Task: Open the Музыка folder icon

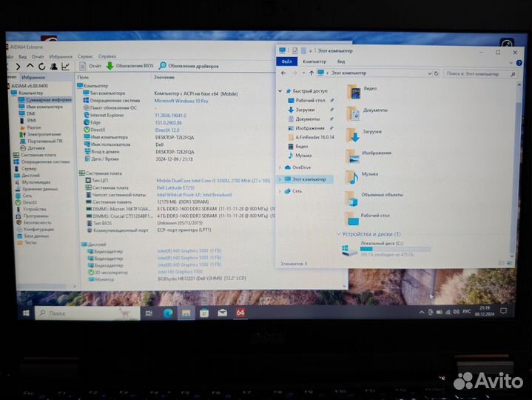Action: pos(352,178)
